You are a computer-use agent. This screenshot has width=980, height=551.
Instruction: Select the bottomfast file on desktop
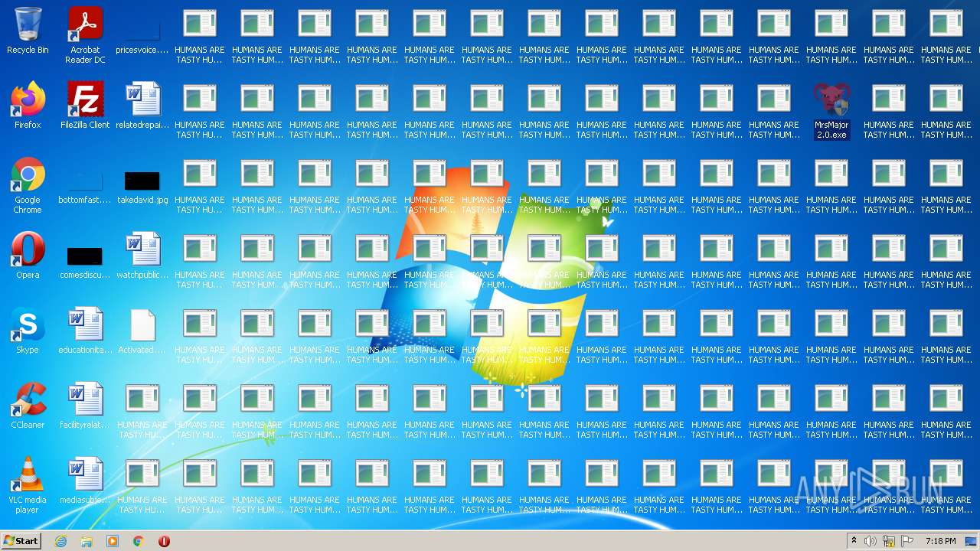tap(85, 185)
